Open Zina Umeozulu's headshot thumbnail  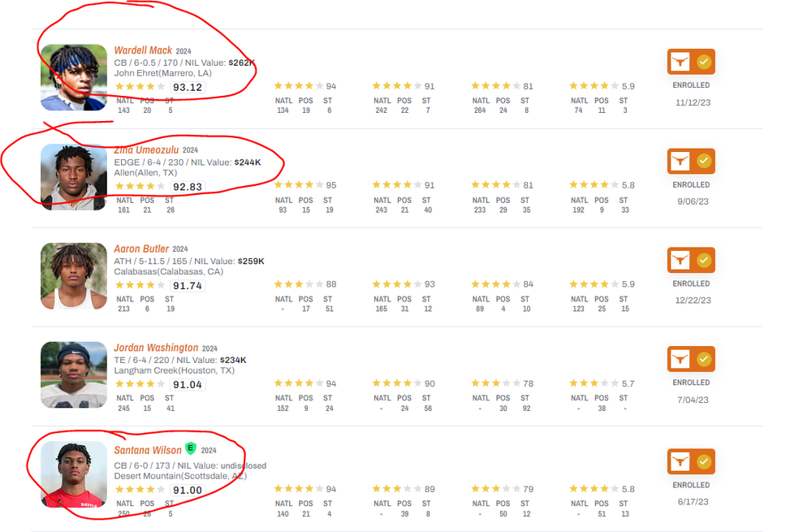[x=74, y=177]
